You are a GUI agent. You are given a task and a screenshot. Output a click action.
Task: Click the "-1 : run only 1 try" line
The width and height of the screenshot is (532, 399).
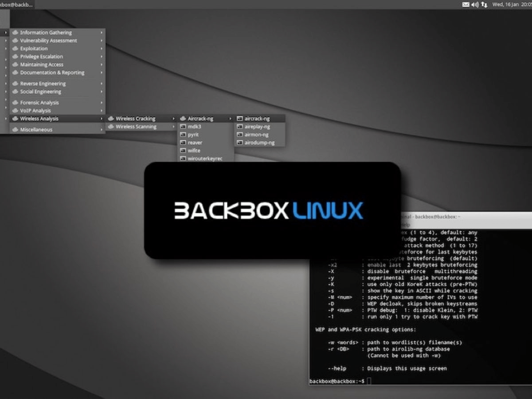tap(403, 317)
